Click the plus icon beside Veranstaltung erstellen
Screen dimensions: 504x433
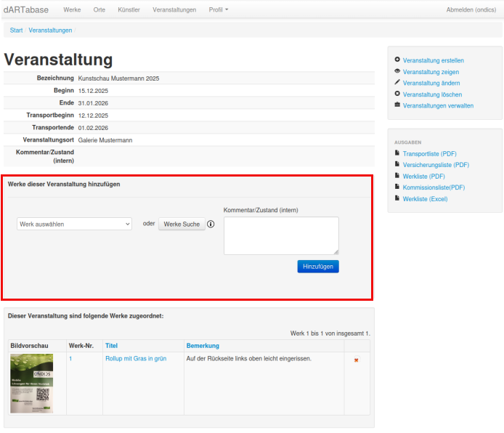pos(397,60)
